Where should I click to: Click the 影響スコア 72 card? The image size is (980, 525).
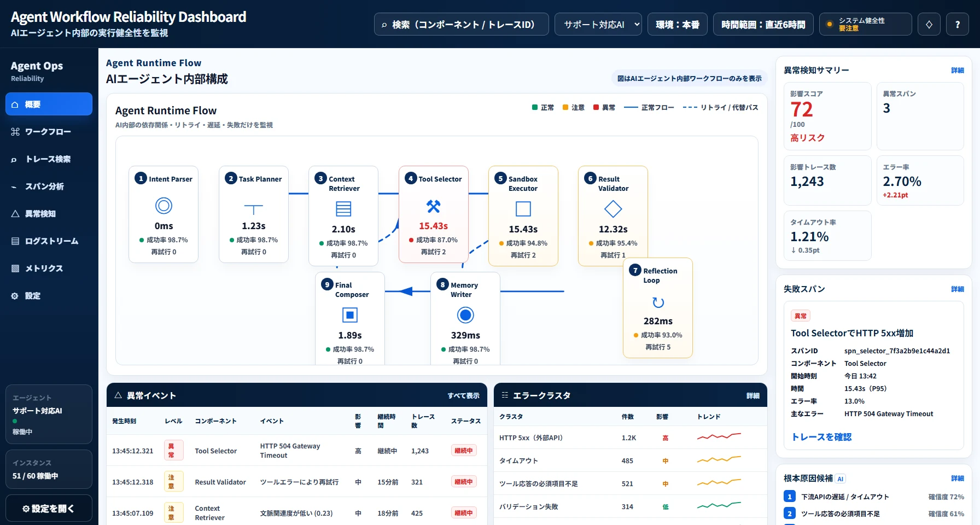[x=827, y=116]
